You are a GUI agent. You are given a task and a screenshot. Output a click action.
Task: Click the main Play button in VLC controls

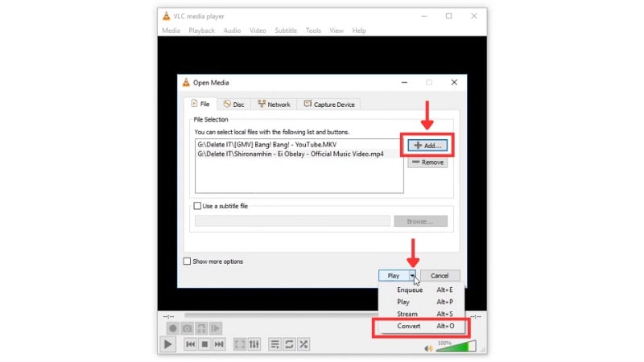click(167, 344)
